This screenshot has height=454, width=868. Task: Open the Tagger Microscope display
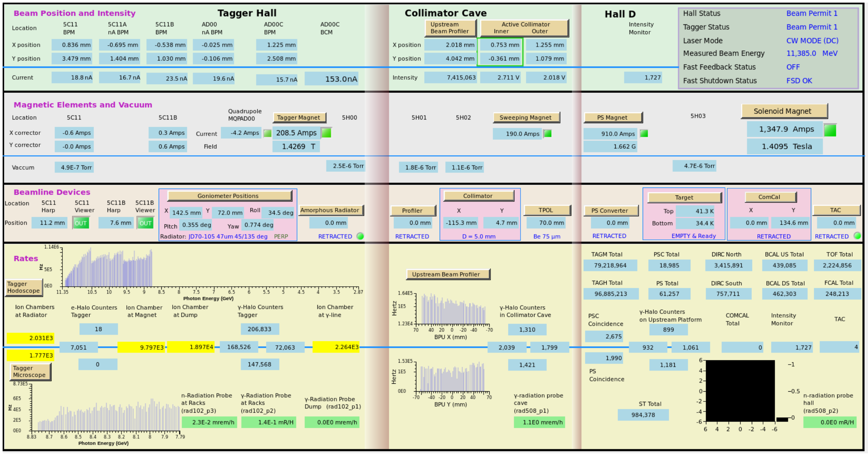[30, 372]
